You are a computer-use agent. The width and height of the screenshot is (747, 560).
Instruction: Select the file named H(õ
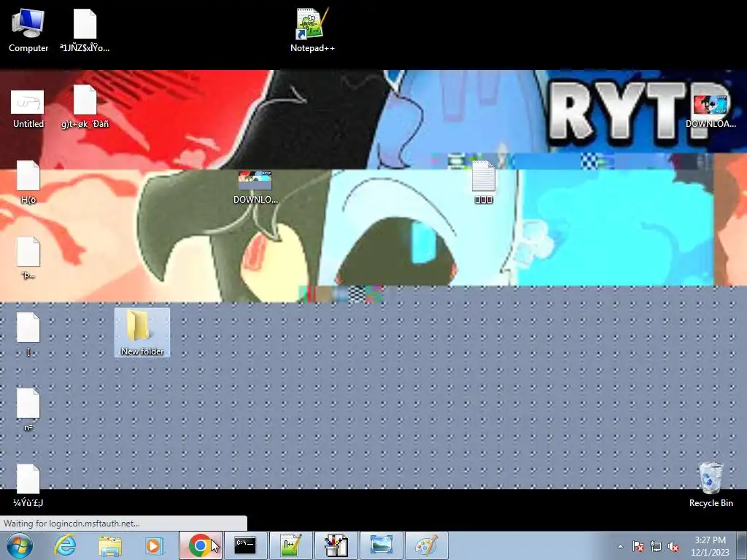point(28,182)
